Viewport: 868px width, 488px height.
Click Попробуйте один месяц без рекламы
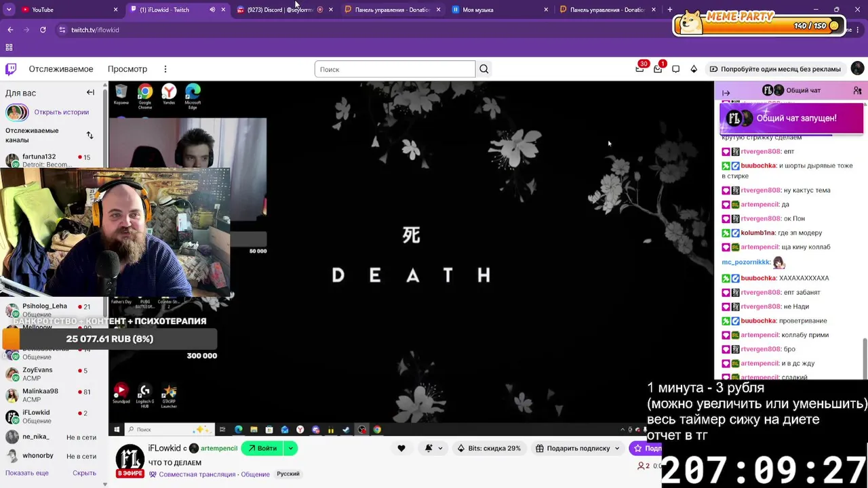point(775,69)
